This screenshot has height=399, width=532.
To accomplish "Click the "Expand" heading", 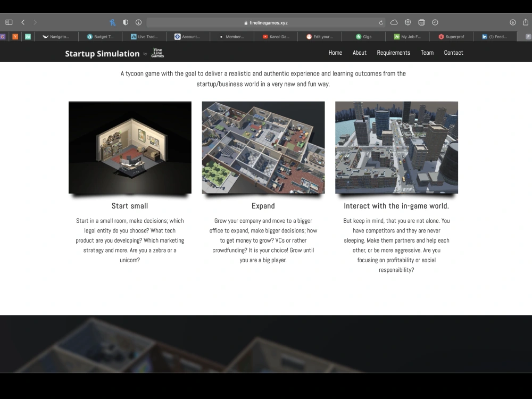I will (263, 206).
